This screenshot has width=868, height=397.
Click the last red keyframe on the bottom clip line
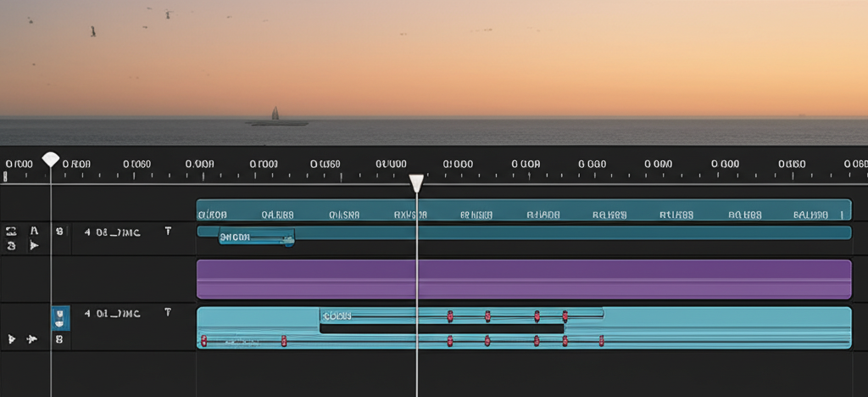602,341
